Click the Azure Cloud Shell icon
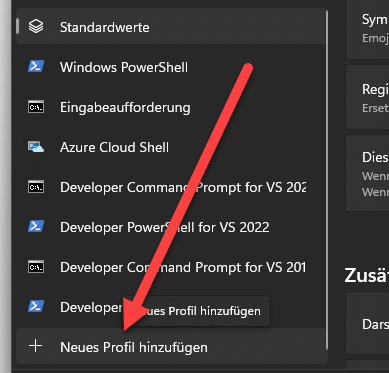 click(36, 147)
